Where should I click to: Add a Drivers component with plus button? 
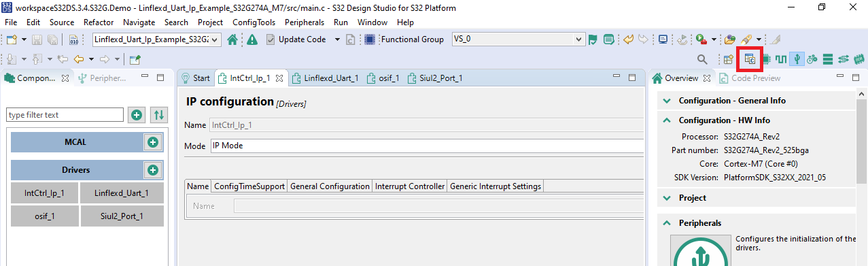click(153, 170)
